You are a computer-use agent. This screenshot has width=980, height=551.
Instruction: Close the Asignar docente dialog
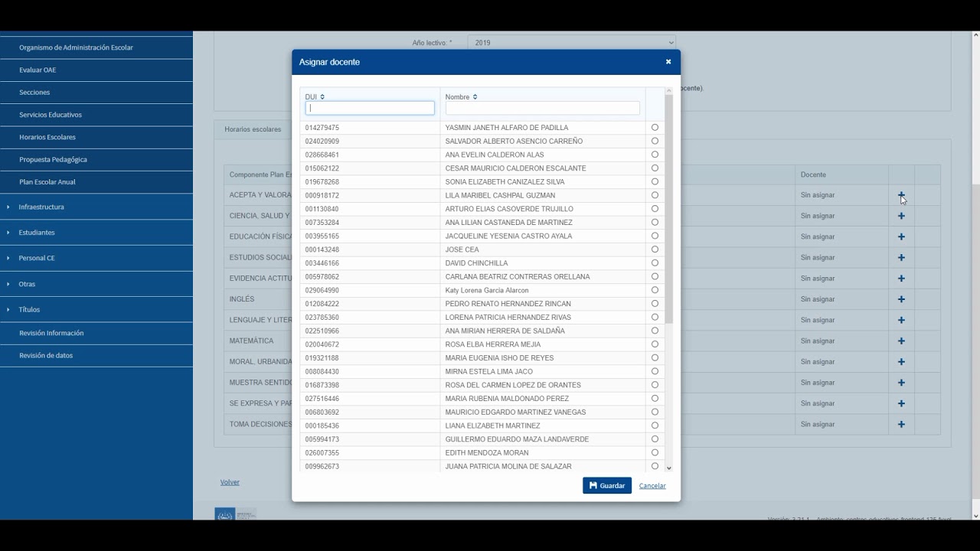(x=668, y=62)
